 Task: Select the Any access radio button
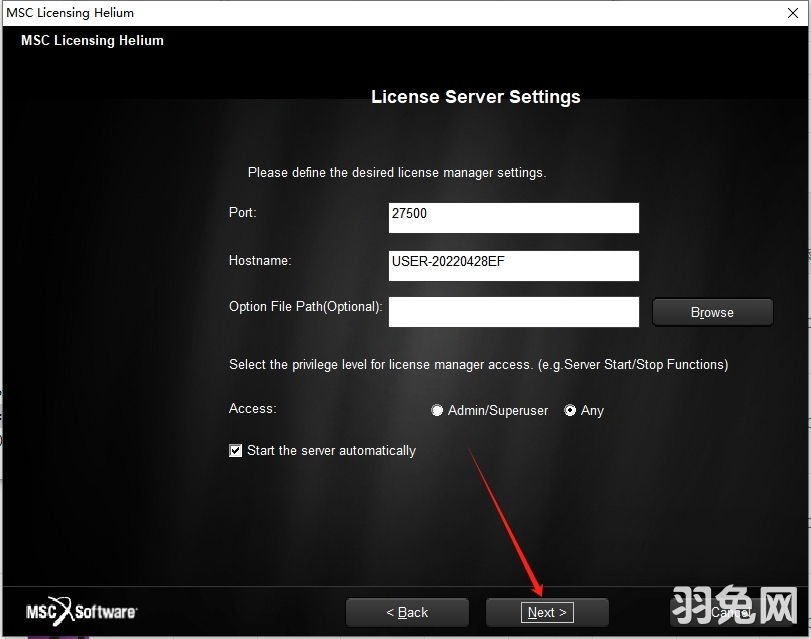(570, 411)
